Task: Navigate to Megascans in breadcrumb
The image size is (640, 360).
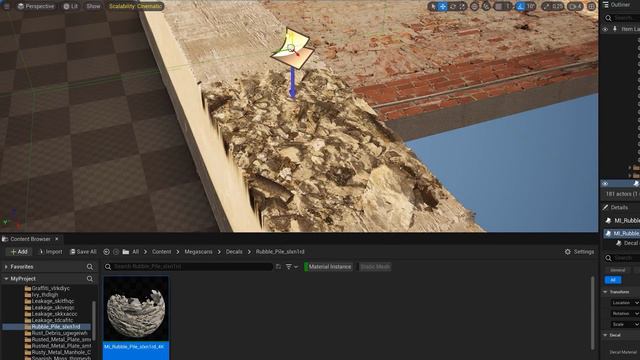Action: point(198,252)
